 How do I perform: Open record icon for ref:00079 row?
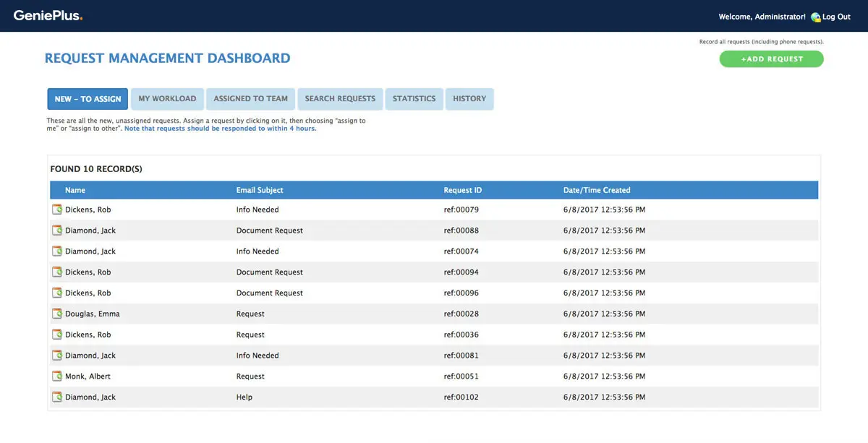point(57,210)
